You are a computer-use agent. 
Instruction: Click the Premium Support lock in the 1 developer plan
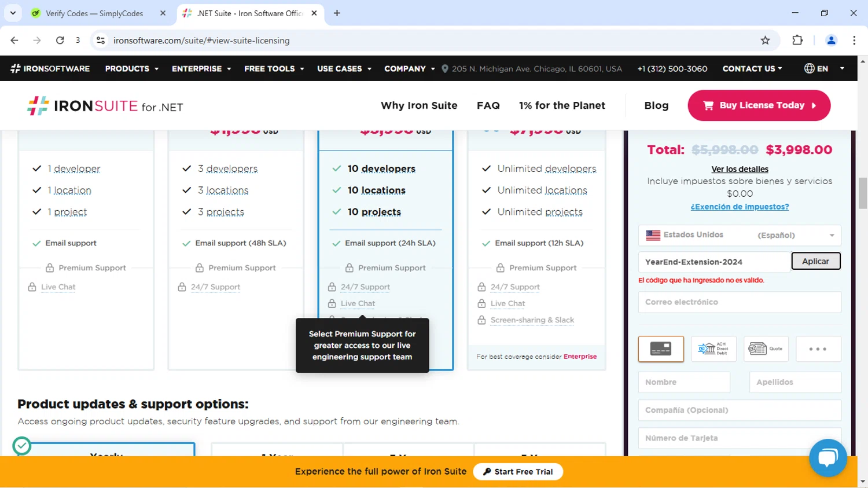50,268
